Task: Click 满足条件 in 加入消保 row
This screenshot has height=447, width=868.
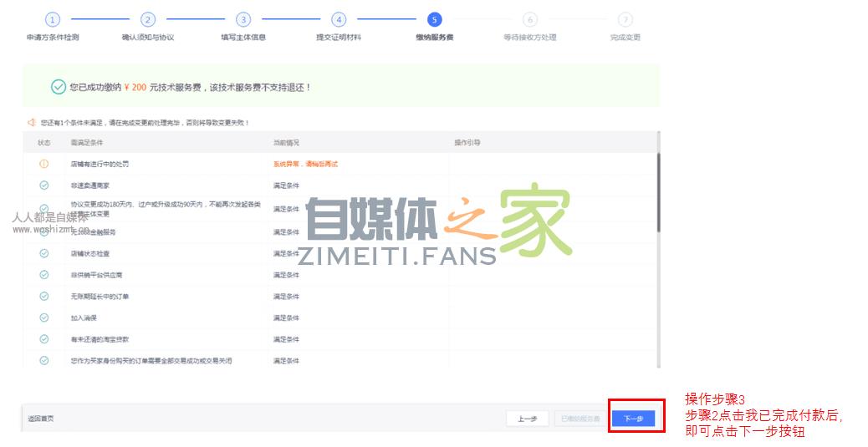Action: 286,318
